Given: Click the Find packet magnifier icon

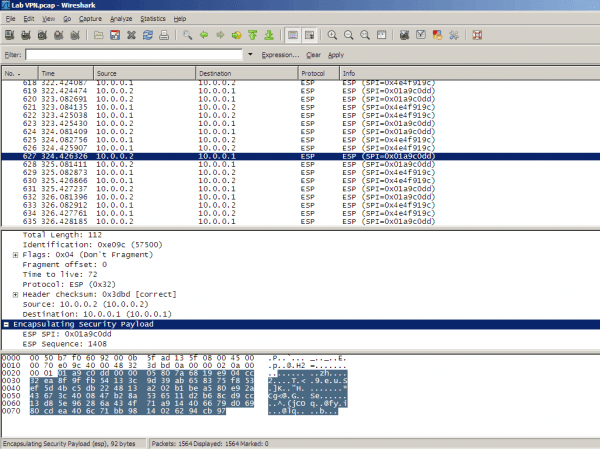Looking at the screenshot, I should (188, 35).
